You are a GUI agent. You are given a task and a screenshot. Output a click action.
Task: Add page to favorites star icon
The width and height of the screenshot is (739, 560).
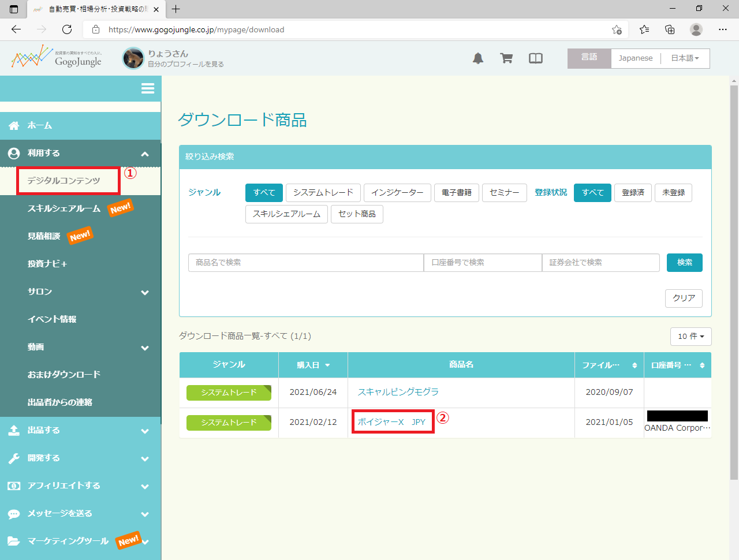[x=617, y=29]
